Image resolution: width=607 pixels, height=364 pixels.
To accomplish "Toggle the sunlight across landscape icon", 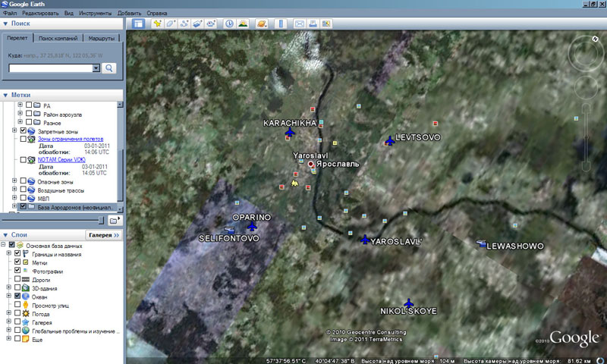I will (x=244, y=24).
